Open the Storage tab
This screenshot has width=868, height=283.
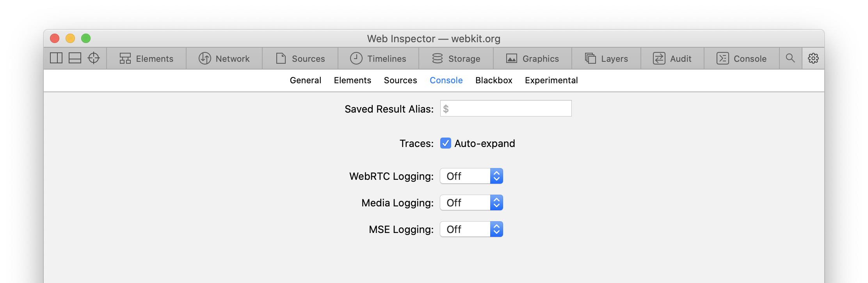[x=456, y=59]
